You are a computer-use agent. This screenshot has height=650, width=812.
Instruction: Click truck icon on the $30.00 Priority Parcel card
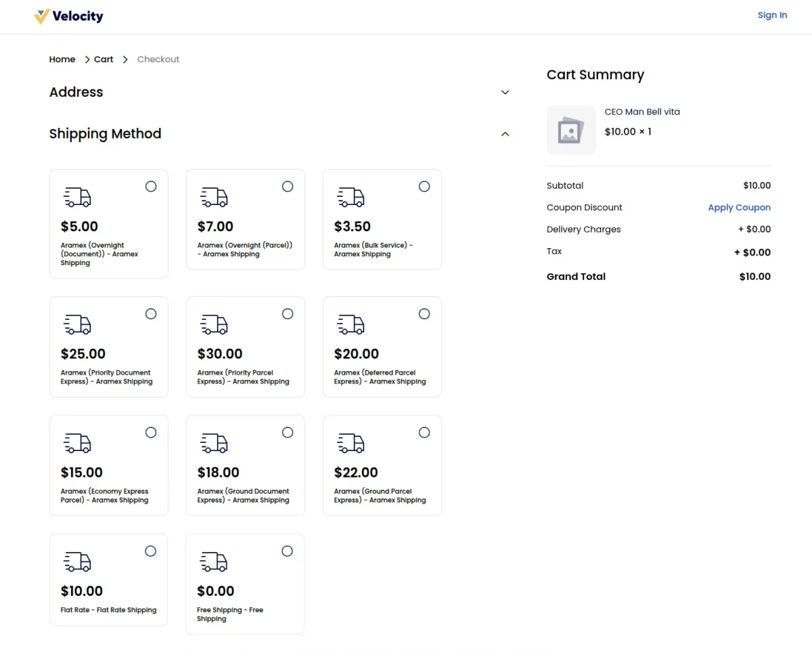(x=214, y=324)
